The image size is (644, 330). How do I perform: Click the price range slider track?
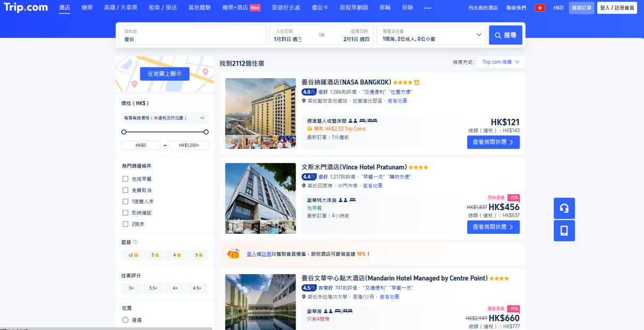pyautogui.click(x=165, y=132)
